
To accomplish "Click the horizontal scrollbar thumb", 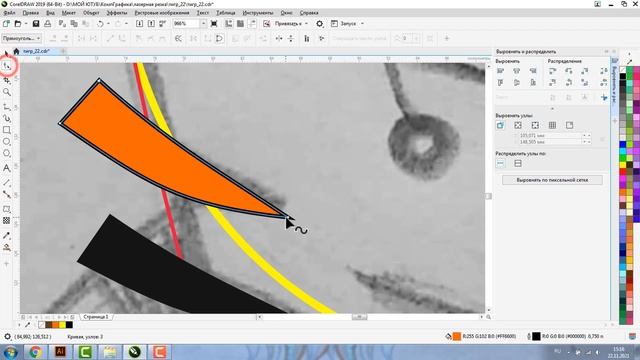I will coord(359,317).
